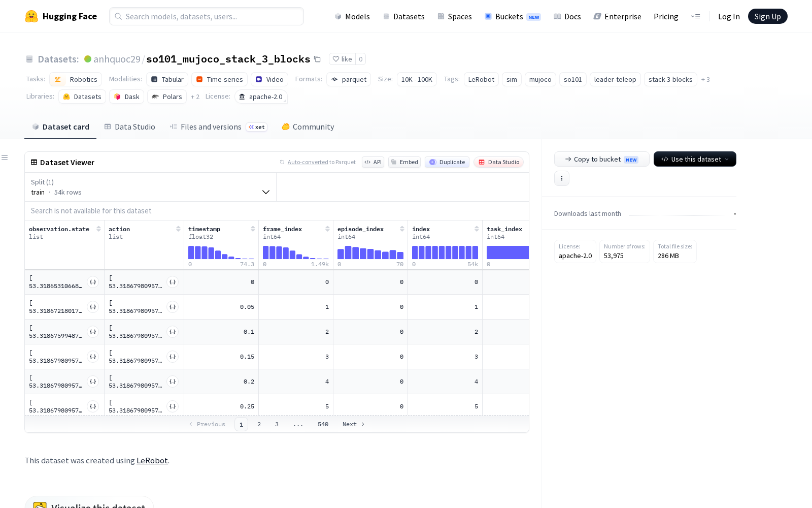Go to page 540 of results
The height and width of the screenshot is (508, 812).
[x=323, y=424]
